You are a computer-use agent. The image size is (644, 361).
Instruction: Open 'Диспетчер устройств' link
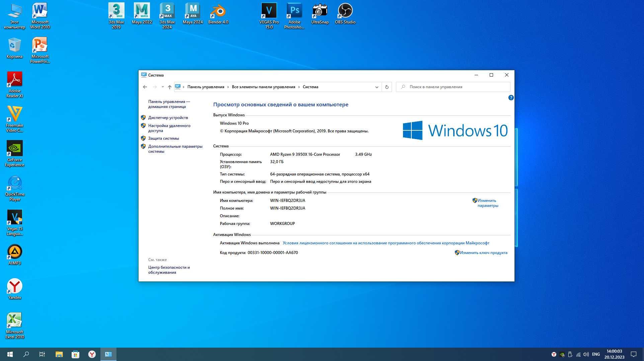point(168,118)
